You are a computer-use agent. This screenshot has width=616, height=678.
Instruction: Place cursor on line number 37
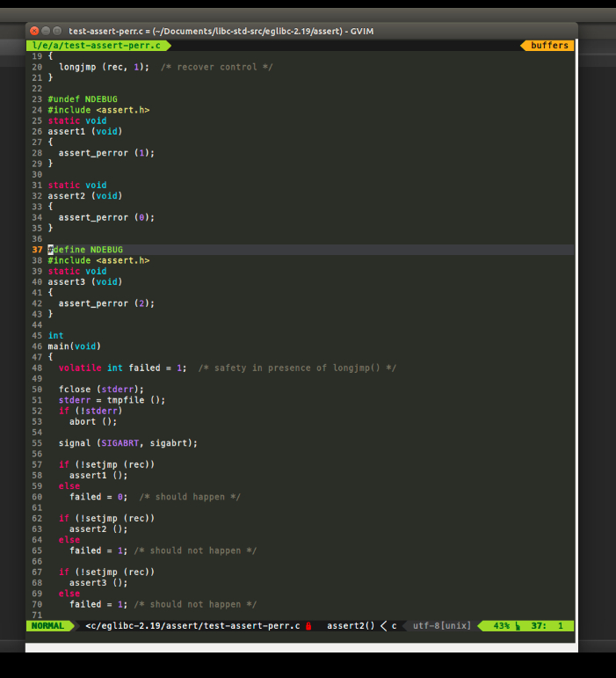coord(37,250)
